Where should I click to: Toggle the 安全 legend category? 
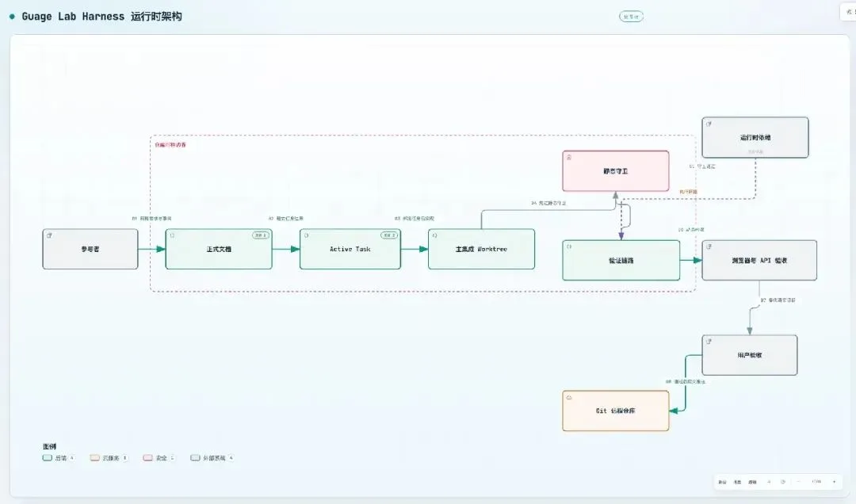[x=159, y=457]
